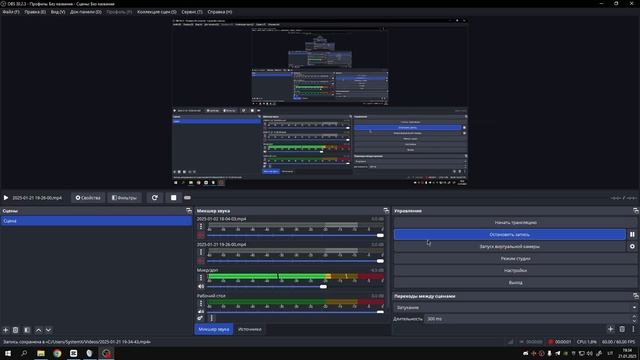640x360 pixels.
Task: Open the Сервис menu
Action: 192,12
